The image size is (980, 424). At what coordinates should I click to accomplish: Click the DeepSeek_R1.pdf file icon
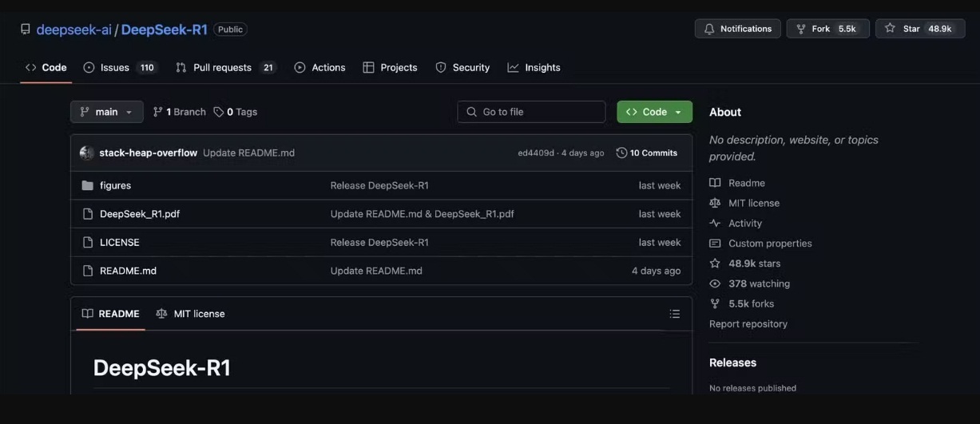click(88, 214)
